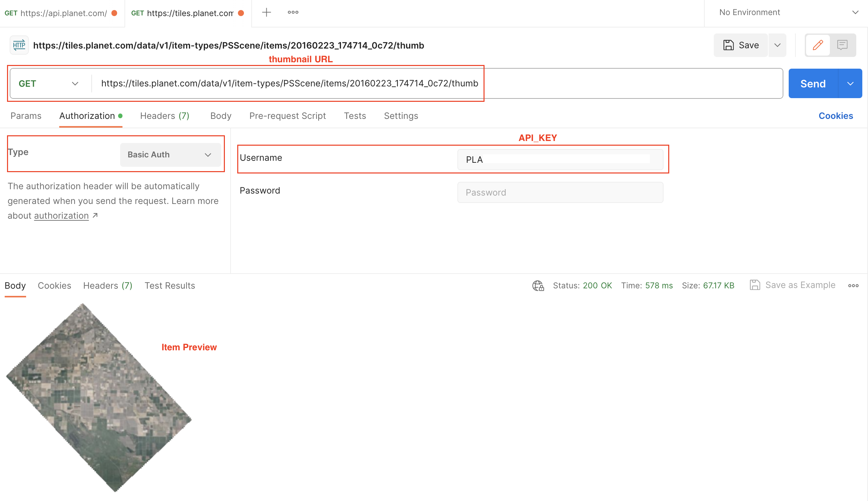Click the HTTP request type icon
The height and width of the screenshot is (501, 868).
[x=19, y=45]
